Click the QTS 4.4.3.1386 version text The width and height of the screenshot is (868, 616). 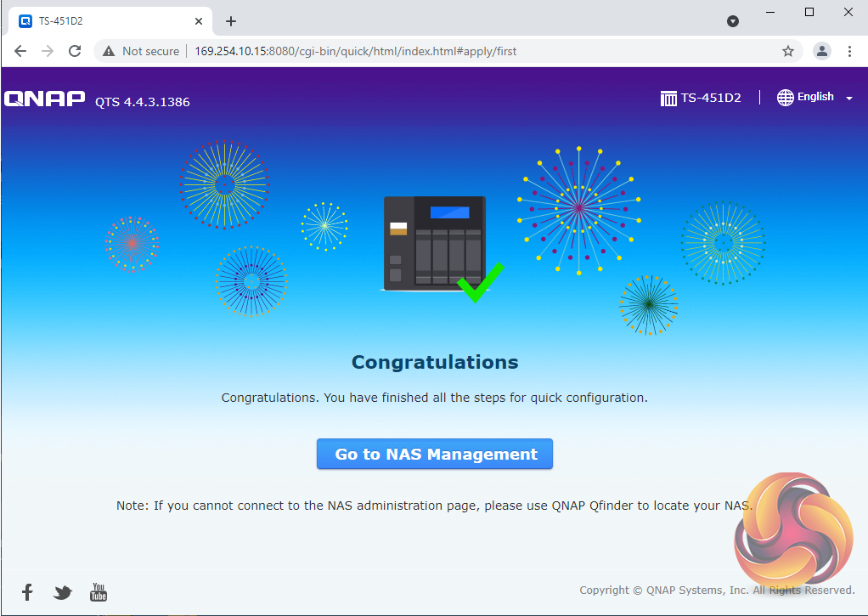[143, 102]
